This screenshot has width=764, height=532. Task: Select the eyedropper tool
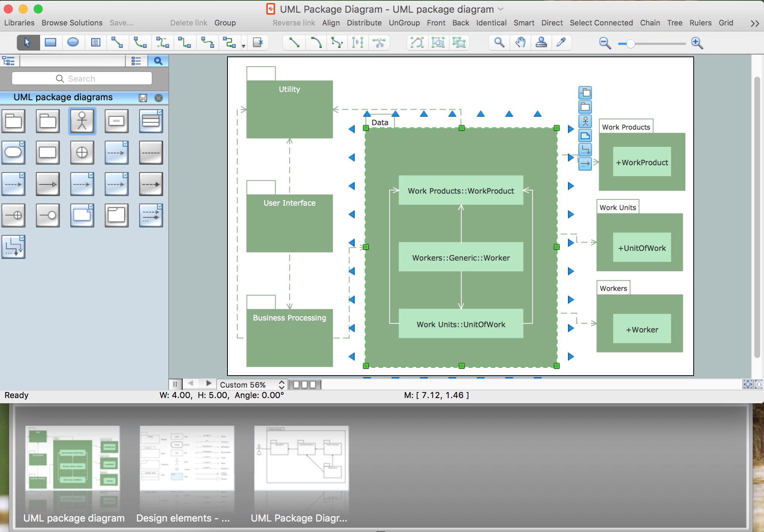click(561, 43)
